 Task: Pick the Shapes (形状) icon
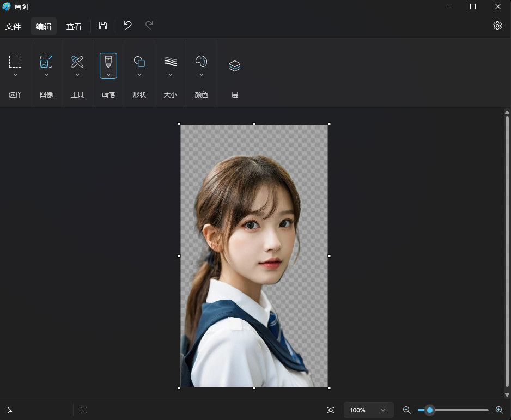pos(139,61)
